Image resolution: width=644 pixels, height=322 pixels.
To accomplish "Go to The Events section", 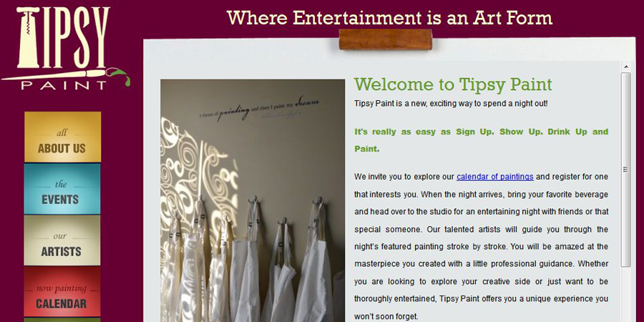I will (x=62, y=189).
